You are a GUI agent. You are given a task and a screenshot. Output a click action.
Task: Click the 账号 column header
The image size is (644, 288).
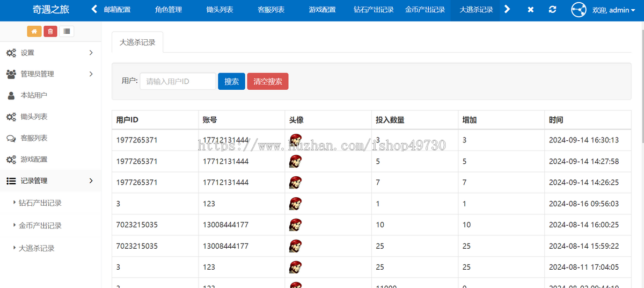(210, 120)
